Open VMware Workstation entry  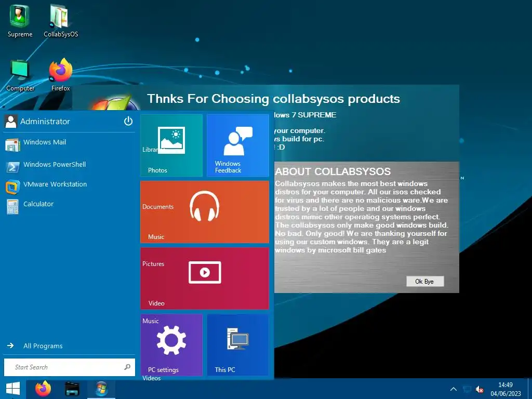point(70,185)
